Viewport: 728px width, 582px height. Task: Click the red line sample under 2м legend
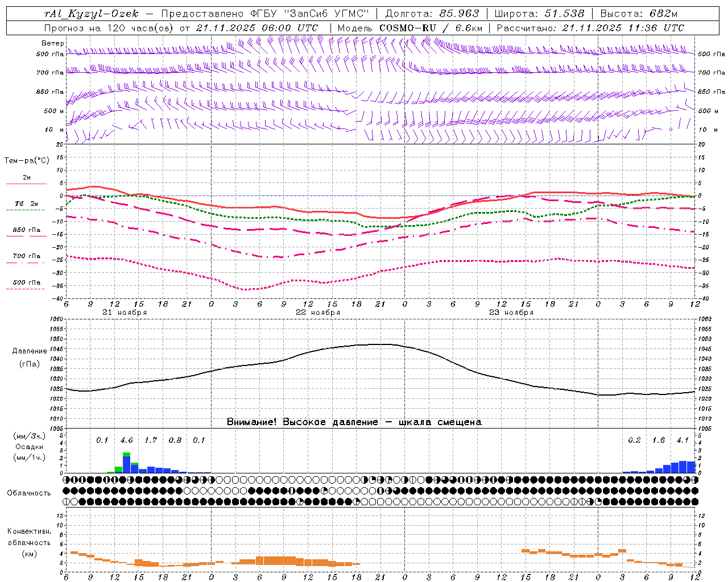[26, 184]
